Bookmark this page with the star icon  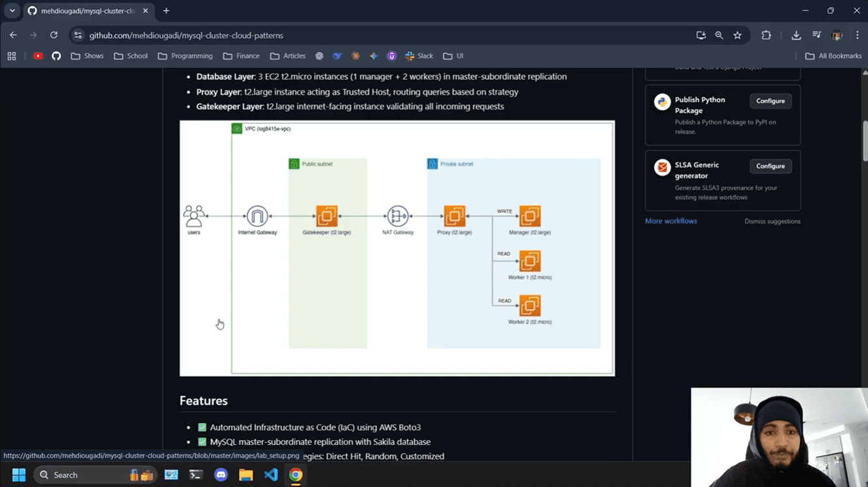(737, 35)
